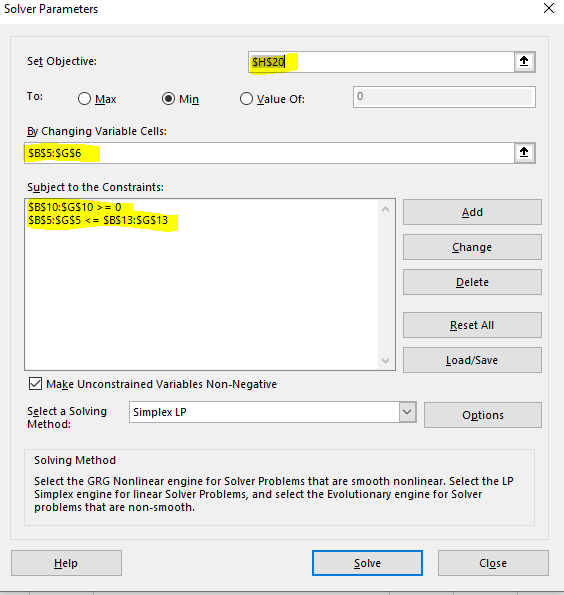The width and height of the screenshot is (564, 595).
Task: Open solver Options
Action: coord(483,415)
